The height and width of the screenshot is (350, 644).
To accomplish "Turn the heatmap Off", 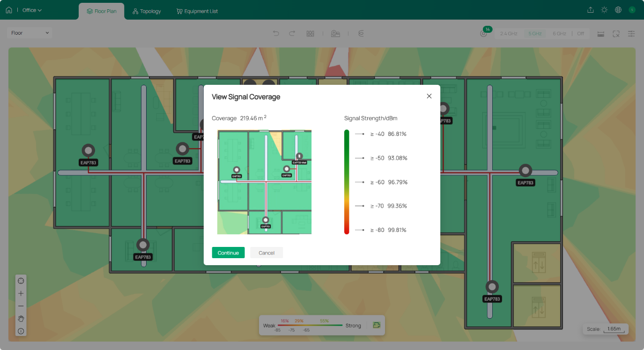I will click(580, 34).
